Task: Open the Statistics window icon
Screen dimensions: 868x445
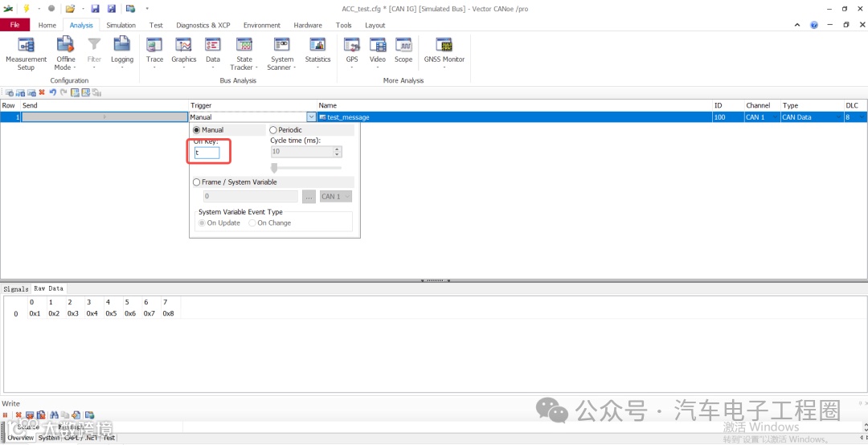Action: point(317,45)
